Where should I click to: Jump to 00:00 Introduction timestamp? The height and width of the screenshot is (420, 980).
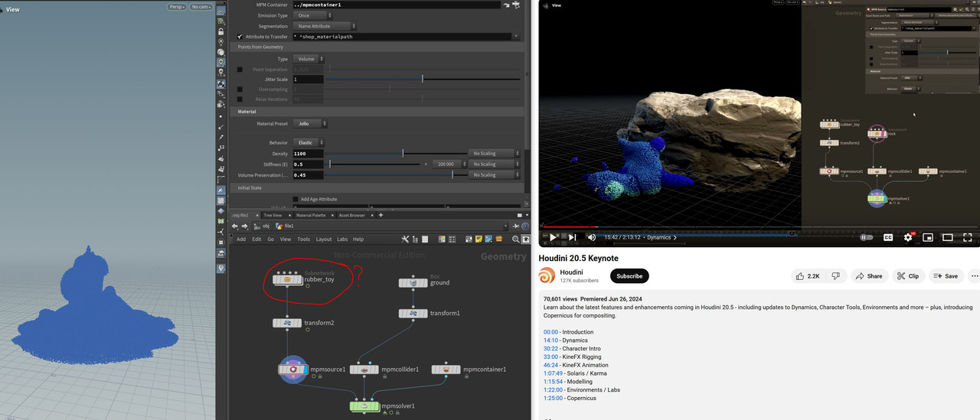tap(551, 332)
